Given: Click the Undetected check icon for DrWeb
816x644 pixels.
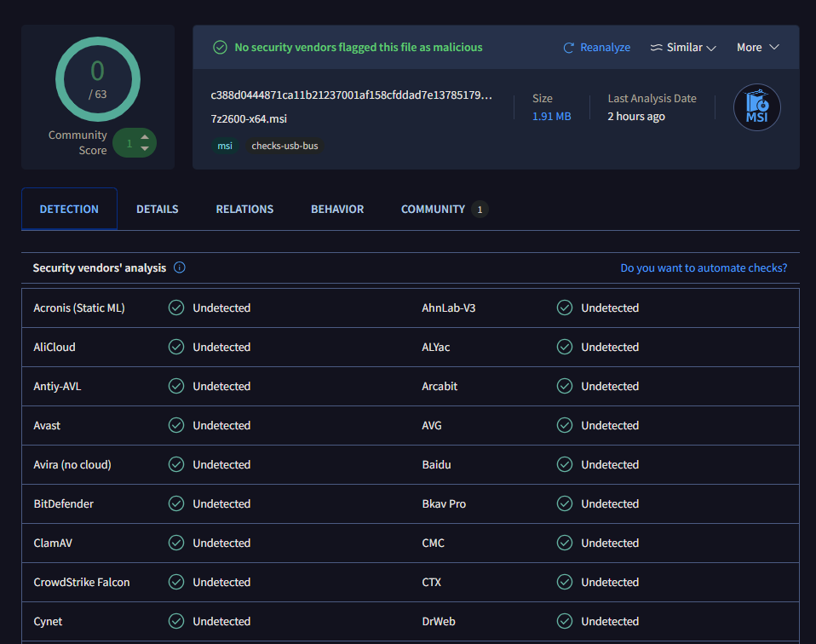Looking at the screenshot, I should click(x=565, y=621).
